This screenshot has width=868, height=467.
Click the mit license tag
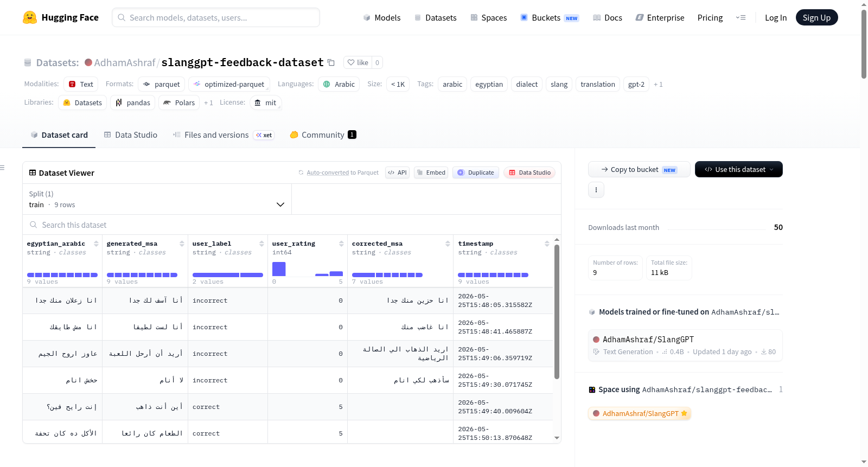pyautogui.click(x=266, y=103)
